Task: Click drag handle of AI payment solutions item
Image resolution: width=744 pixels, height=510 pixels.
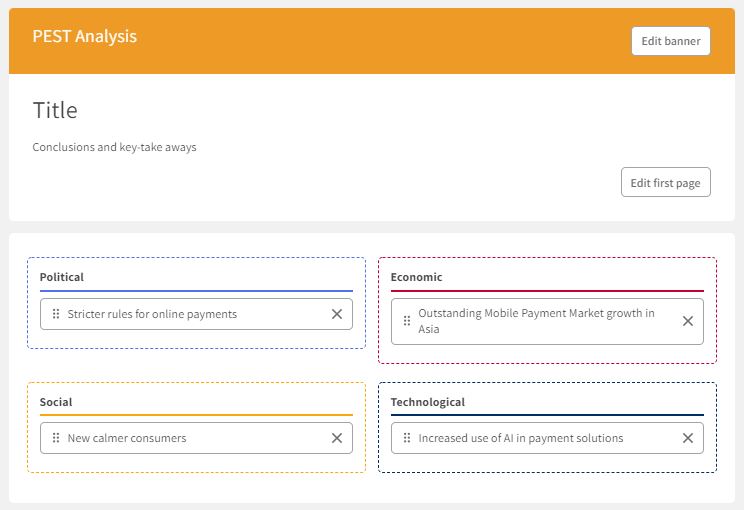Action: coord(407,438)
